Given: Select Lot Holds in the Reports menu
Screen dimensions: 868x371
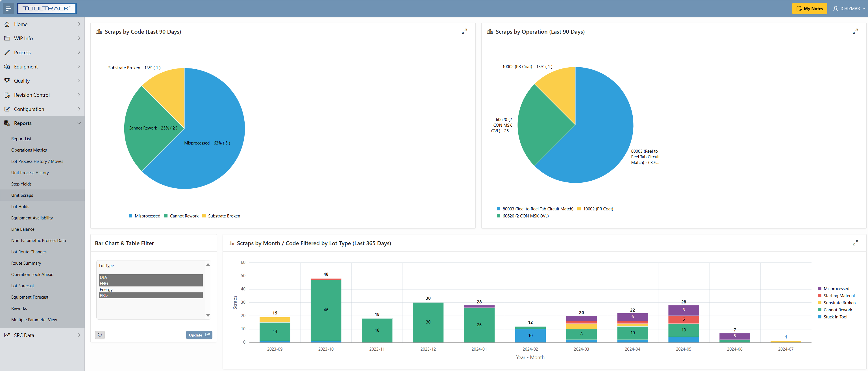Looking at the screenshot, I should coord(20,206).
